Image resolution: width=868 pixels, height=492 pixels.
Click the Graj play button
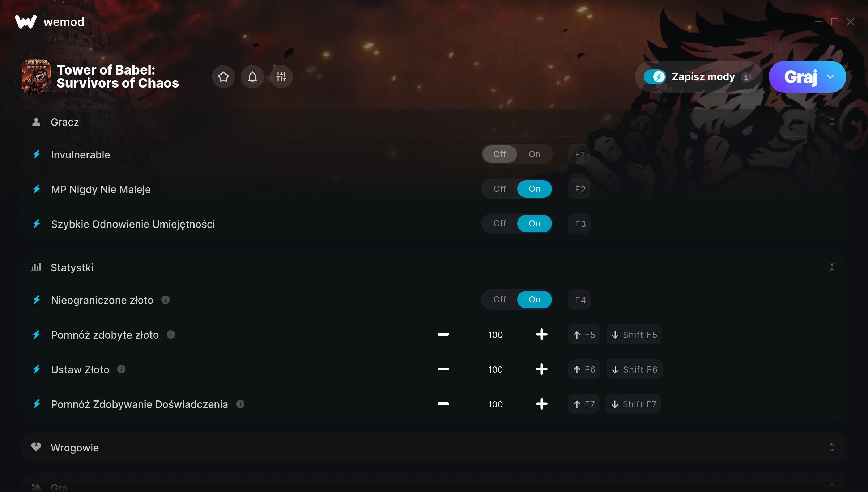pos(800,77)
